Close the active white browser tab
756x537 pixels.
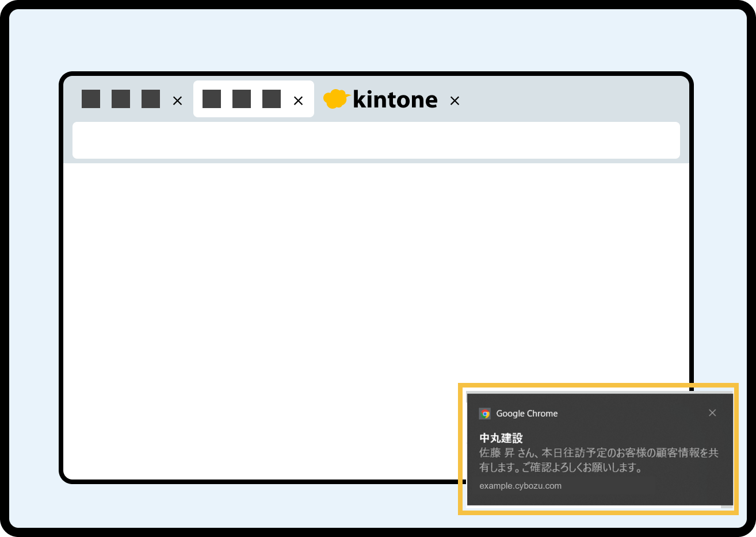298,101
